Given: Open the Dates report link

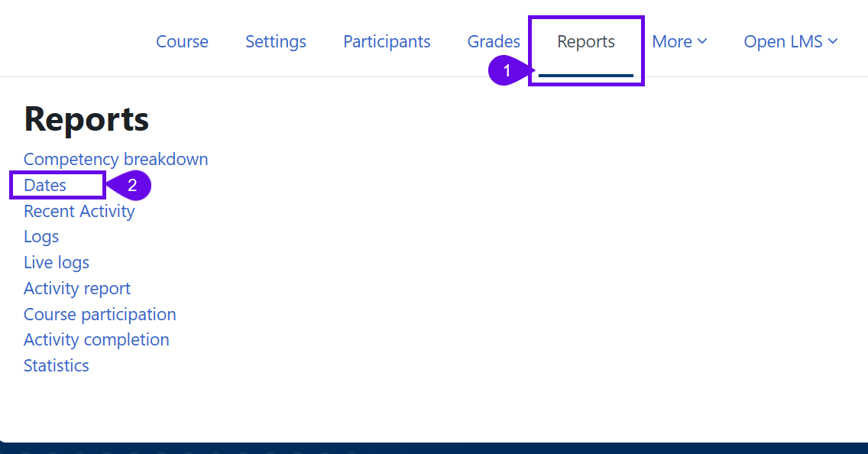Looking at the screenshot, I should coord(45,185).
